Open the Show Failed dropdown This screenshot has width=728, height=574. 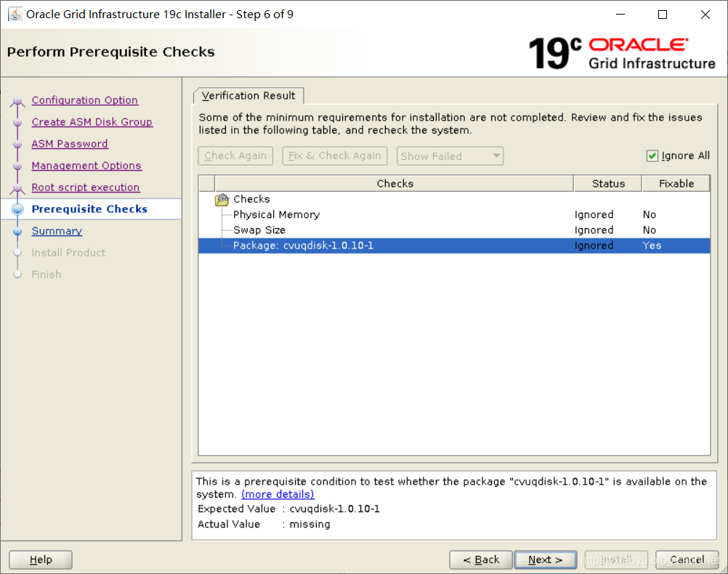[450, 156]
